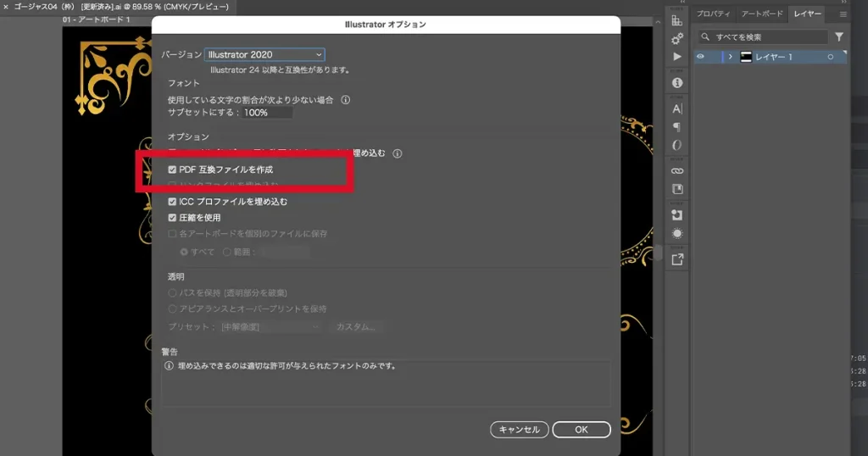Open the Character panel icon

coord(676,108)
